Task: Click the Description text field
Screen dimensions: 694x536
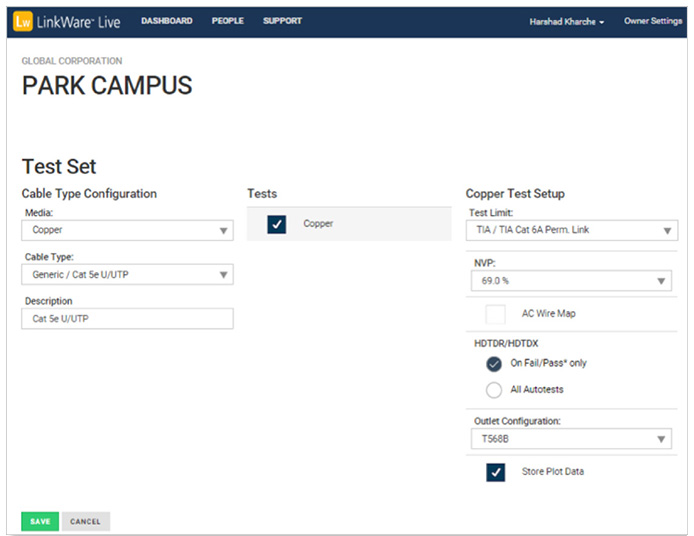Action: click(127, 318)
